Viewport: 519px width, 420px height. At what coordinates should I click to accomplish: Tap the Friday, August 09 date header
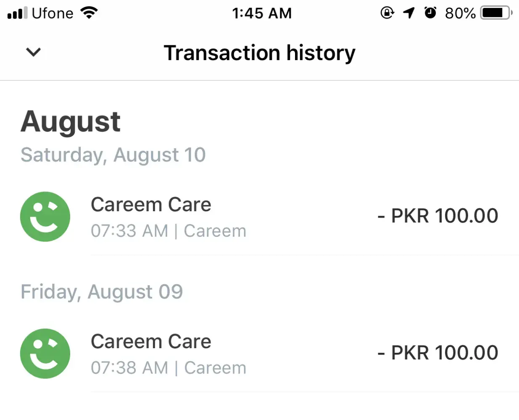point(102,292)
